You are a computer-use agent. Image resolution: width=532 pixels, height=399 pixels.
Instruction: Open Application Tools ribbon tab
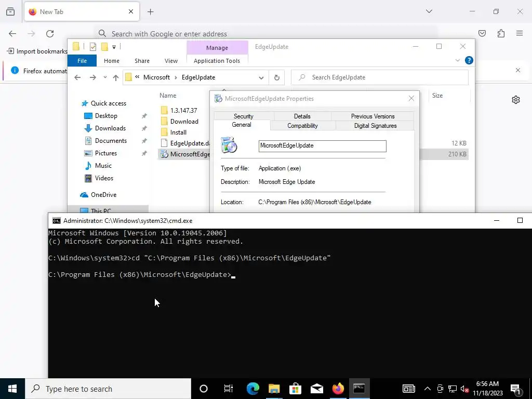pos(217,61)
